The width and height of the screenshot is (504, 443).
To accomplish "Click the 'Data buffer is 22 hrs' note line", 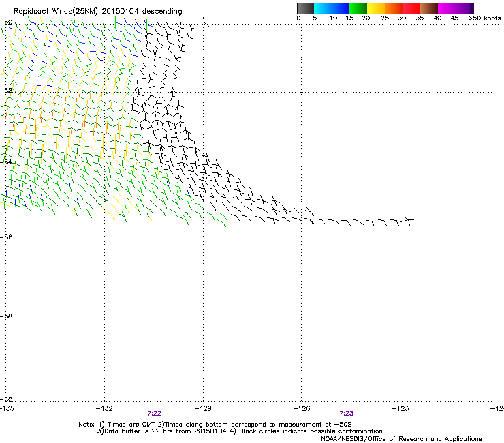I will click(x=240, y=431).
